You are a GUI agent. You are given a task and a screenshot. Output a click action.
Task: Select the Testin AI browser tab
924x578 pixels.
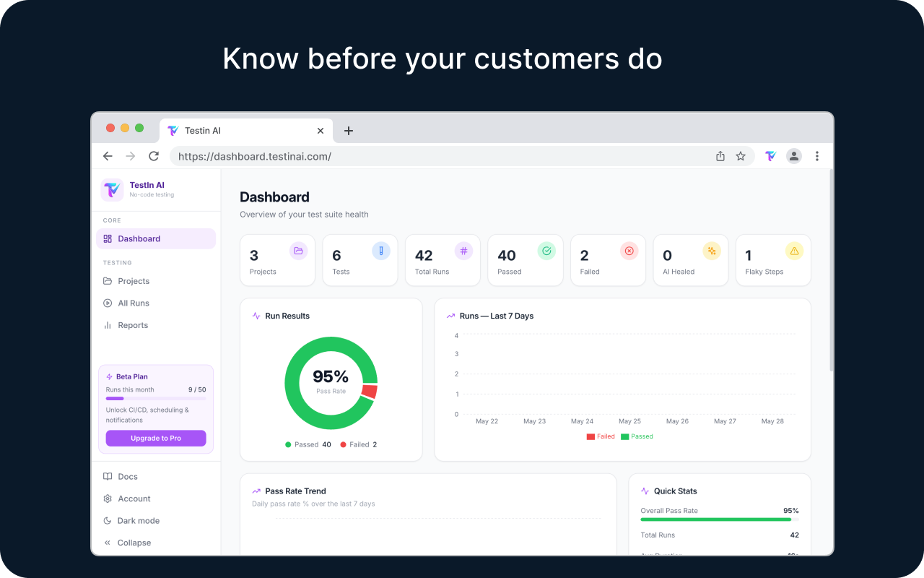[246, 131]
